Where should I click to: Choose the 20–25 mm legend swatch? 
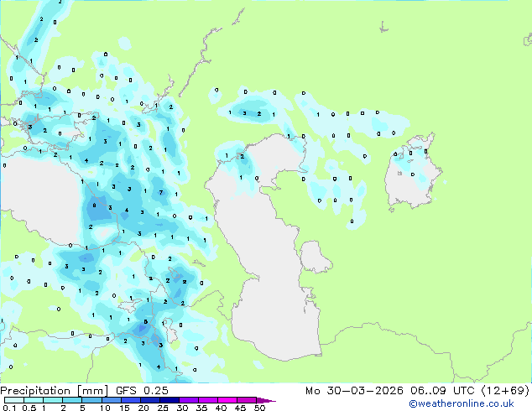(149, 400)
